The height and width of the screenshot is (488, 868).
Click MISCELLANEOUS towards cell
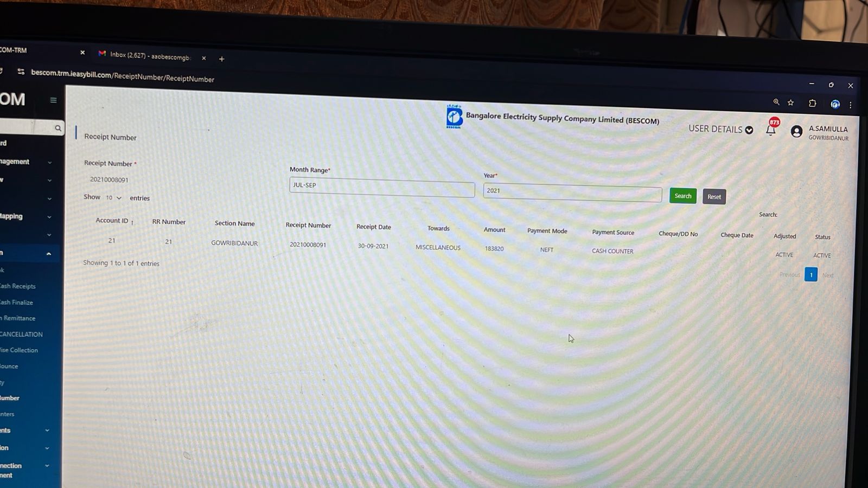438,248
